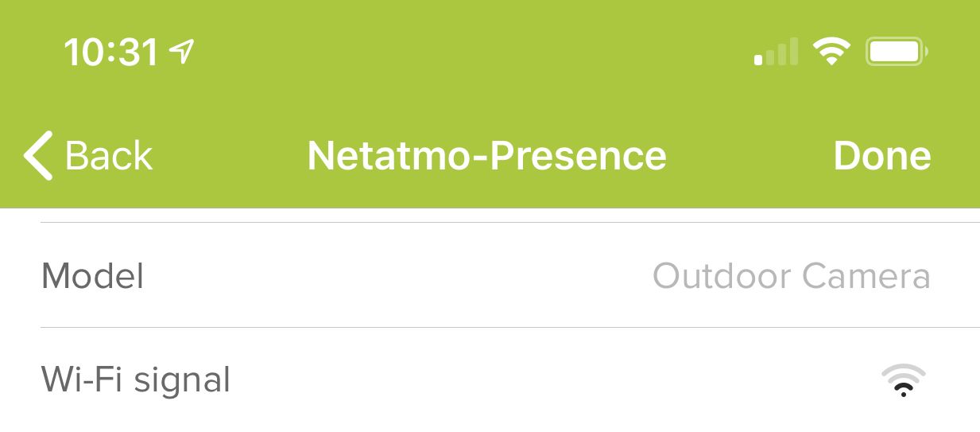
Task: Click the "Wi-Fi" text in the settings row
Action: [83, 379]
